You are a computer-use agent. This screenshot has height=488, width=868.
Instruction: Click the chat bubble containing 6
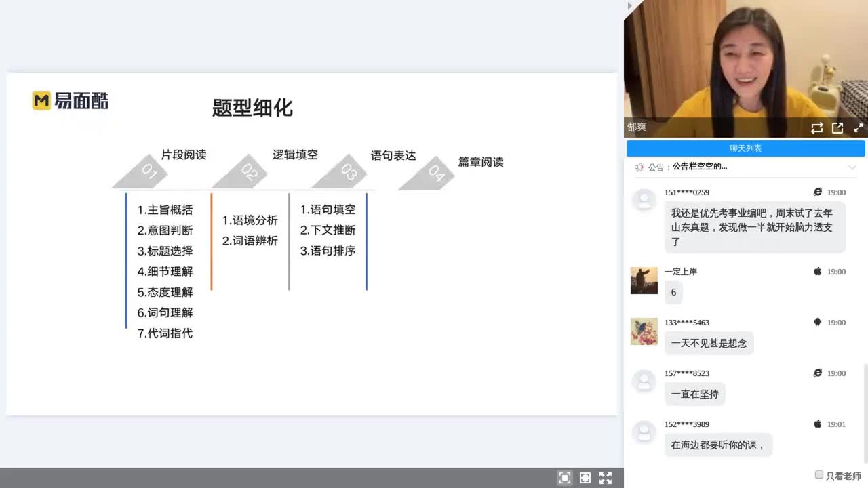673,292
